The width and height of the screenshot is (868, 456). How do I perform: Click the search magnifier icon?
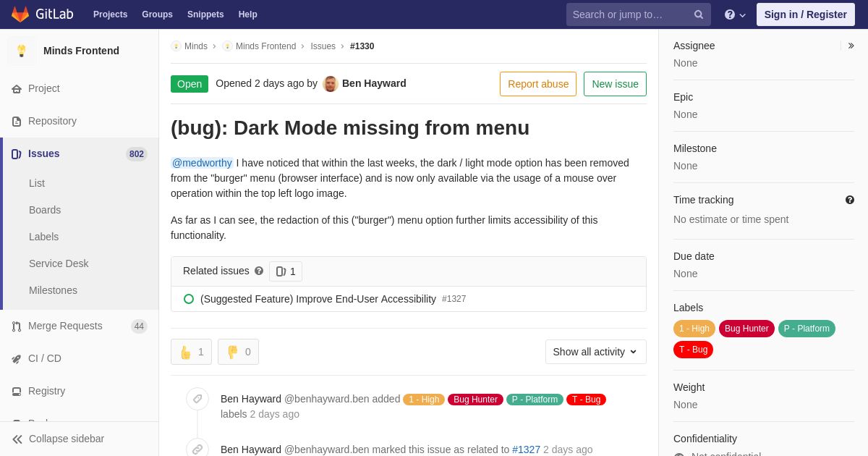pyautogui.click(x=699, y=14)
